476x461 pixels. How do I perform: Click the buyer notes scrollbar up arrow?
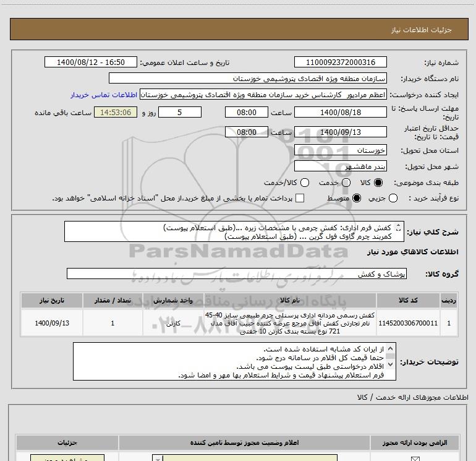(x=391, y=348)
